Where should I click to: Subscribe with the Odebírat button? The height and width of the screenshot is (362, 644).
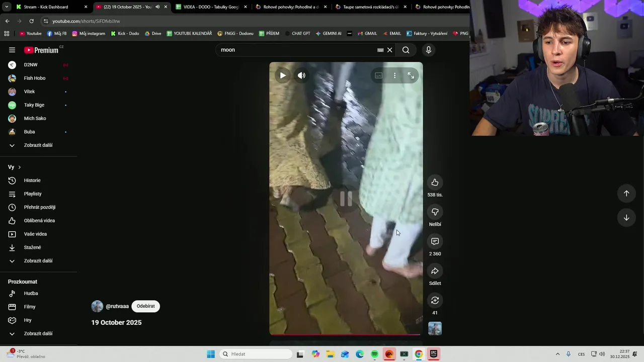pyautogui.click(x=146, y=306)
